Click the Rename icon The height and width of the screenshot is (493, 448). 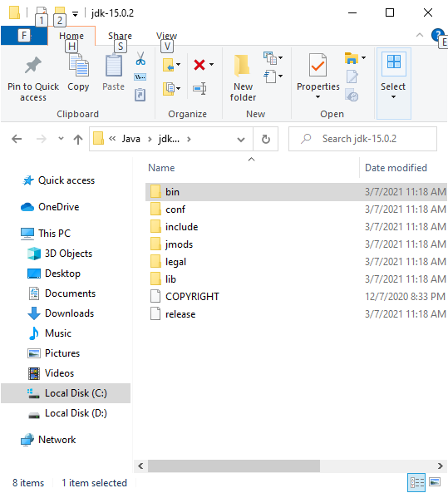point(199,88)
